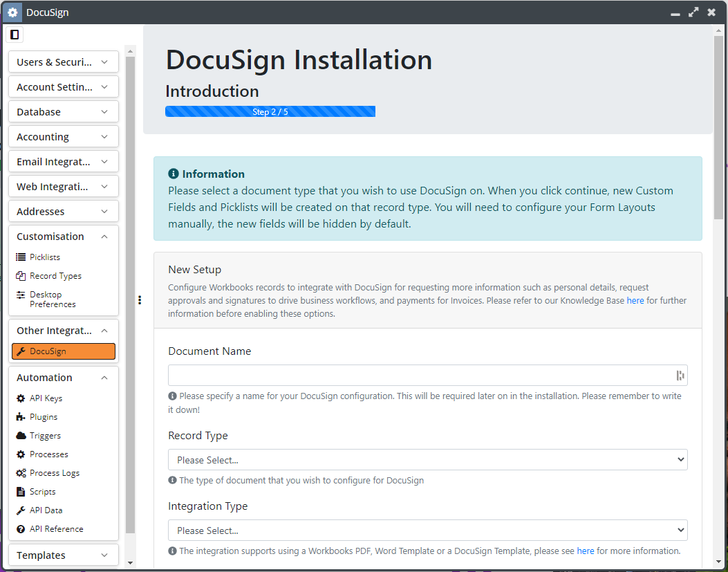Close the DocuSign window
Screen dimensions: 728x572
click(711, 12)
